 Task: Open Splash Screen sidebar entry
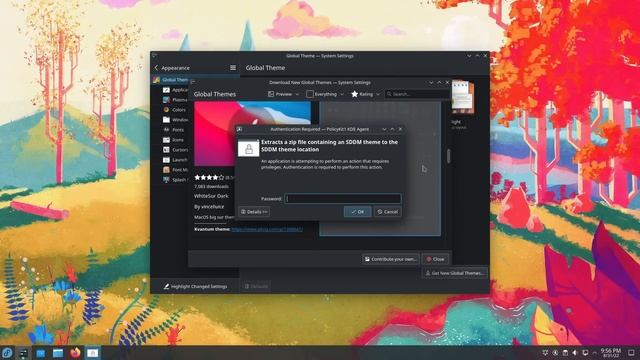point(175,180)
